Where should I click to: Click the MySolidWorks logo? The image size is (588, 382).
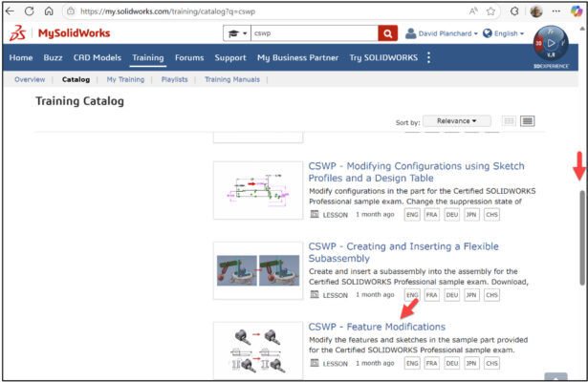point(60,33)
